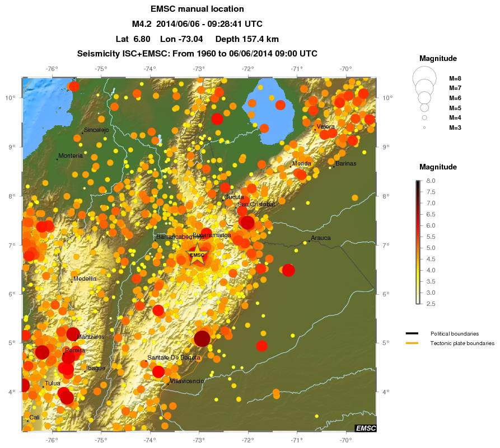Click the Sincelejo city label
Image resolution: width=500 pixels, height=448 pixels.
click(x=96, y=130)
